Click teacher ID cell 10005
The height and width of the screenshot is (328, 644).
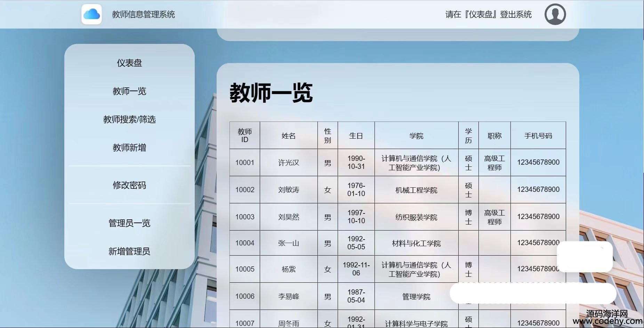[x=245, y=269]
